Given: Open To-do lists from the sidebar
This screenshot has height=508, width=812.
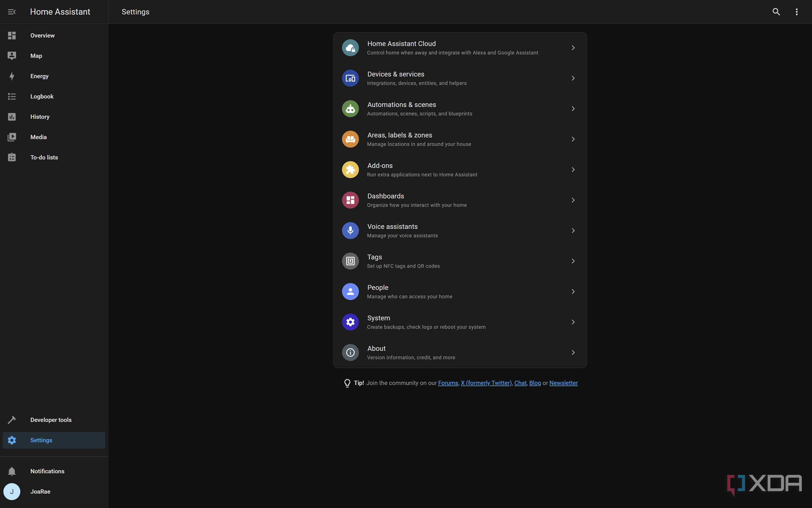Looking at the screenshot, I should click(x=44, y=157).
